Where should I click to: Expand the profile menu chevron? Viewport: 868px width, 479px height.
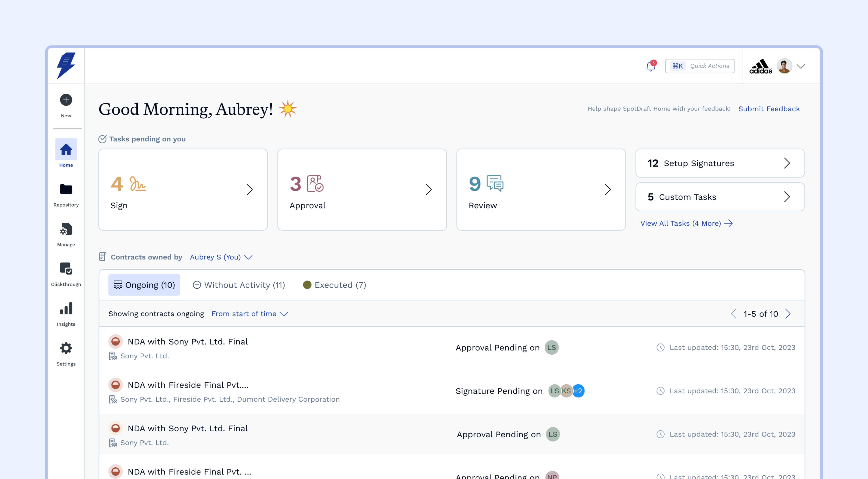(x=801, y=66)
